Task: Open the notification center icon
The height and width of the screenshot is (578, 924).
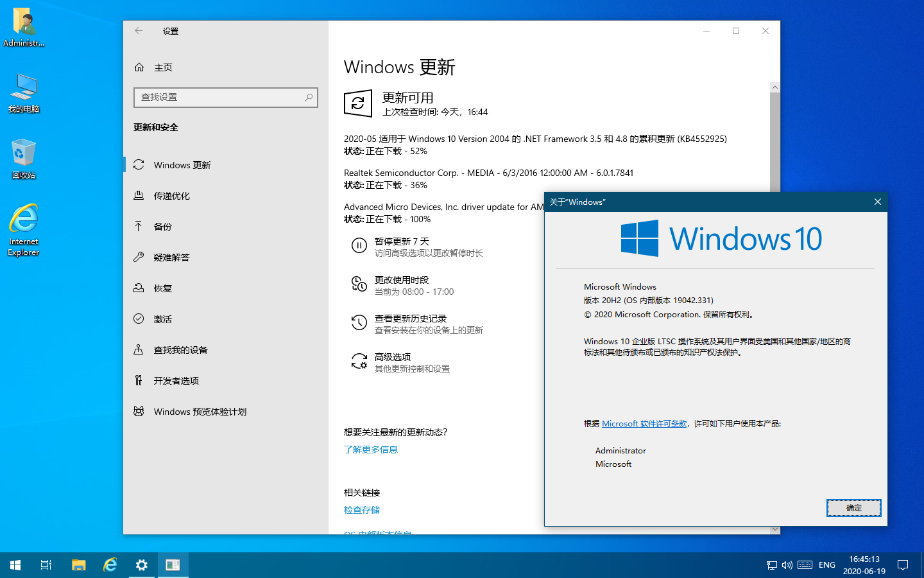Action: (903, 565)
